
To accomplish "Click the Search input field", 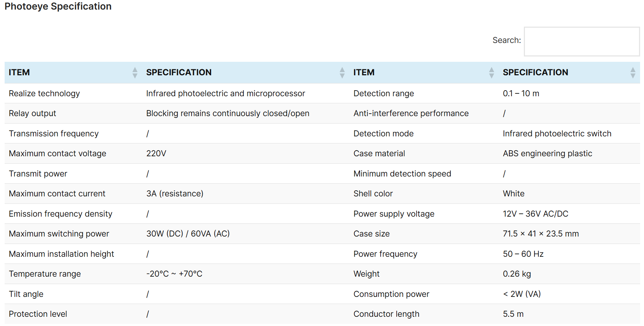I will tap(581, 42).
